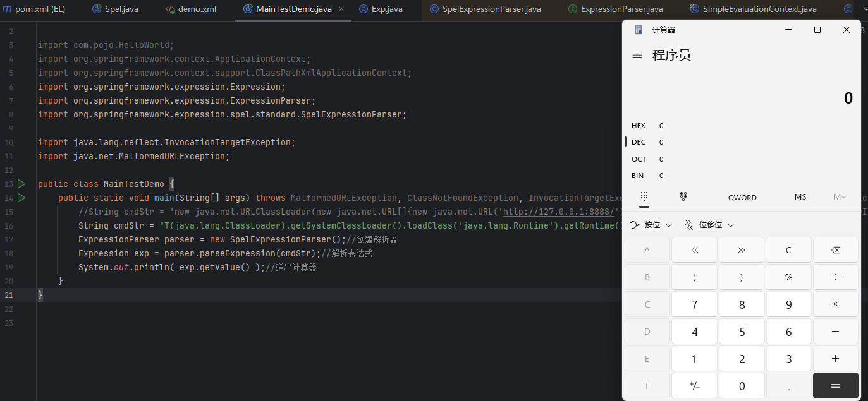This screenshot has height=401, width=868.
Task: Click the percent modulo key
Action: point(788,277)
